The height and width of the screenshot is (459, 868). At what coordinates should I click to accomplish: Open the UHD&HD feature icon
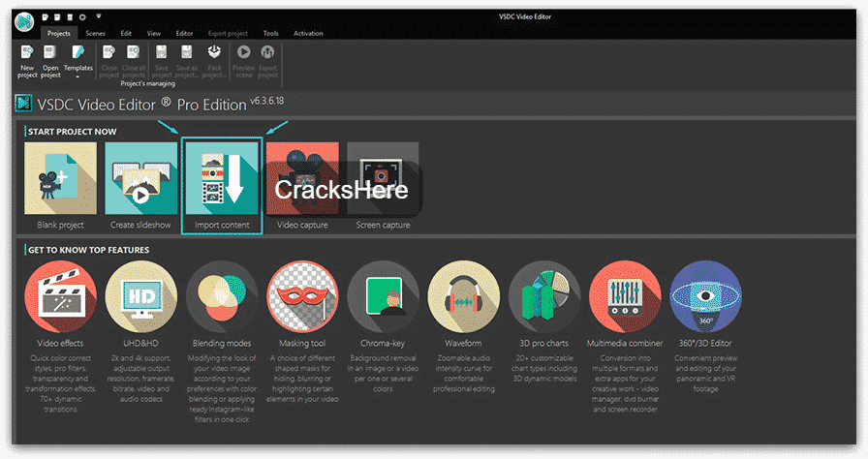click(141, 296)
